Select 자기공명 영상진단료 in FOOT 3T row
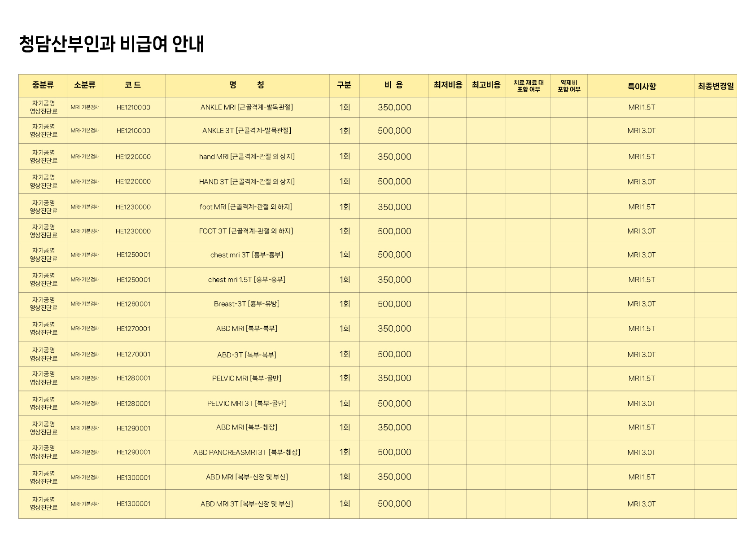This screenshot has width=756, height=535. [44, 231]
